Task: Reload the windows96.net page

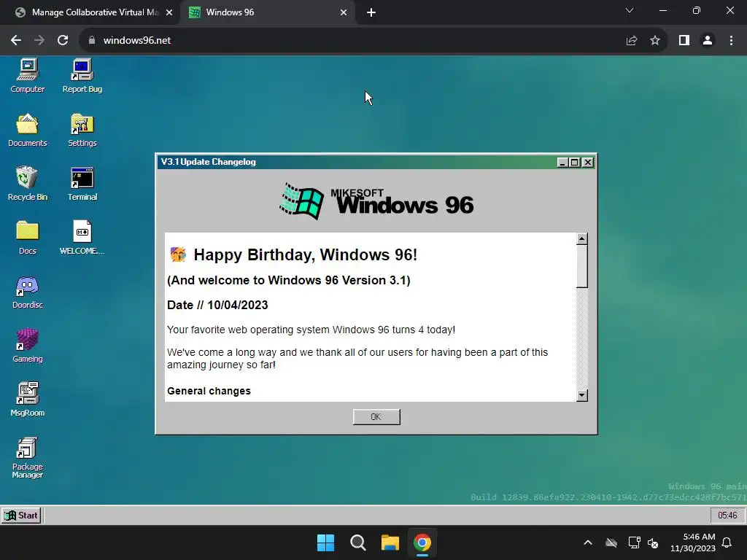Action: pyautogui.click(x=63, y=40)
